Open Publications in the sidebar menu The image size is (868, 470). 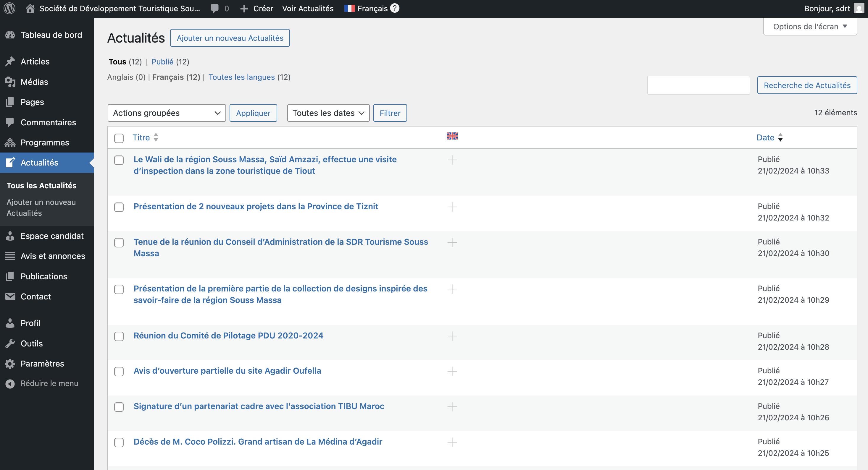[x=44, y=276]
